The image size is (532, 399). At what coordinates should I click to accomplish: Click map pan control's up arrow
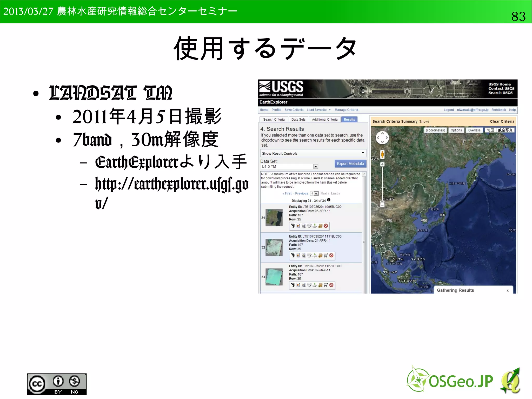382,133
